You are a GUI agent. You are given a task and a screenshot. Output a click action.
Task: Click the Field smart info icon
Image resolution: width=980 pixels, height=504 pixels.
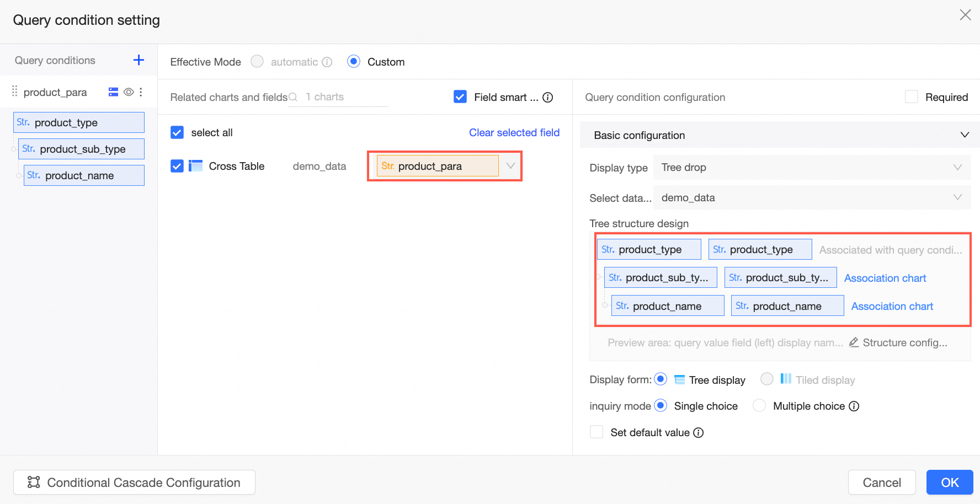[x=548, y=98]
